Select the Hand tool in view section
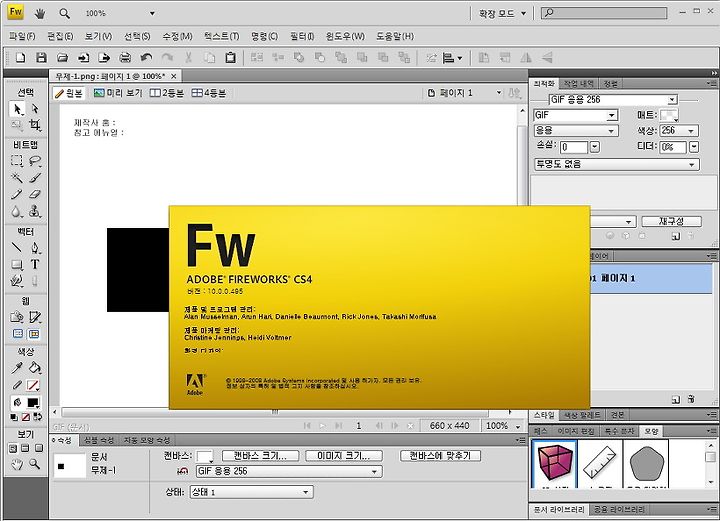The image size is (720, 521). [17, 465]
